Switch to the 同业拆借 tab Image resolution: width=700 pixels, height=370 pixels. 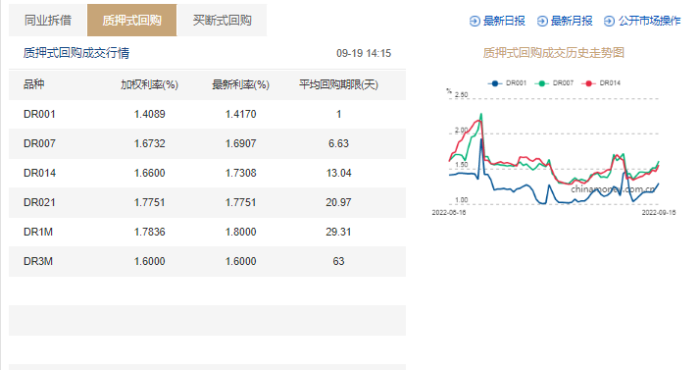pos(48,20)
